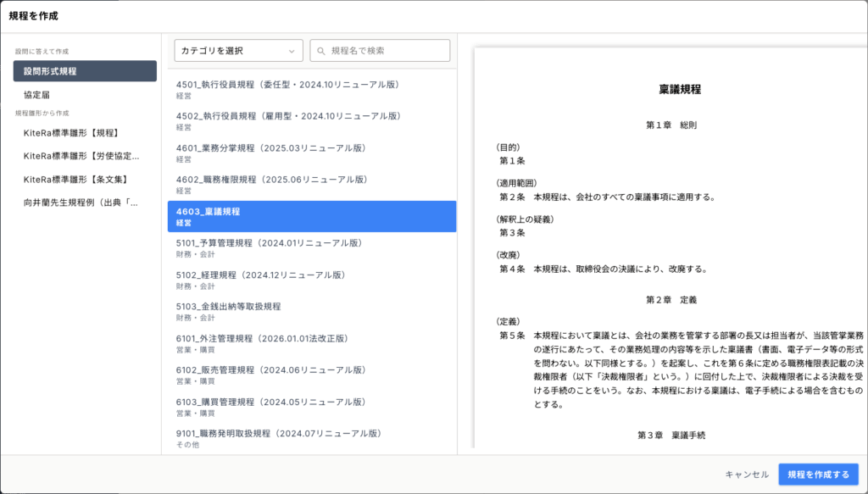Screen dimensions: 868x494
Task: Click the 規程名で検索 search field
Action: point(387,51)
